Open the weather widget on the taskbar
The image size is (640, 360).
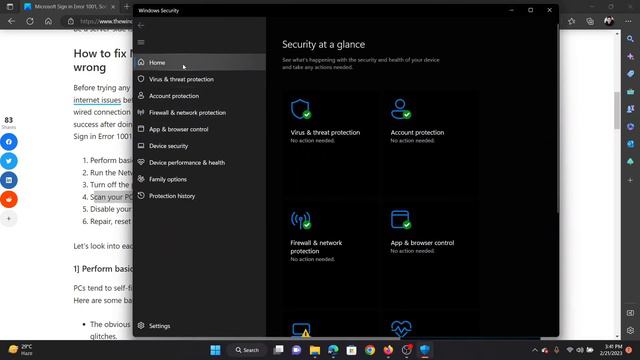coord(20,350)
